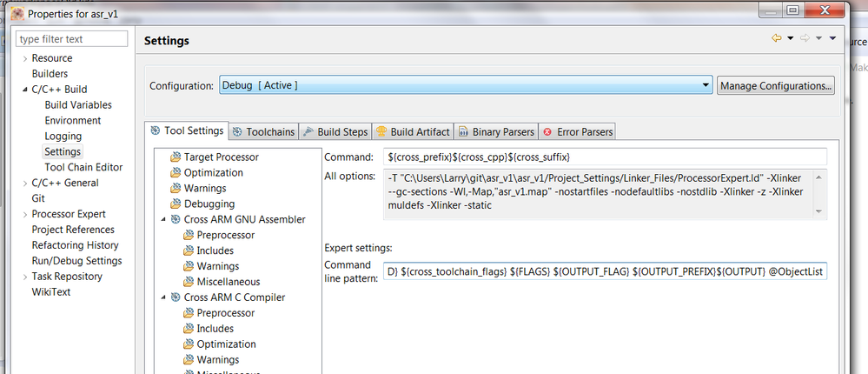Select Logging under C/C++ Build
Screen dimensions: 868x374
[x=63, y=136]
